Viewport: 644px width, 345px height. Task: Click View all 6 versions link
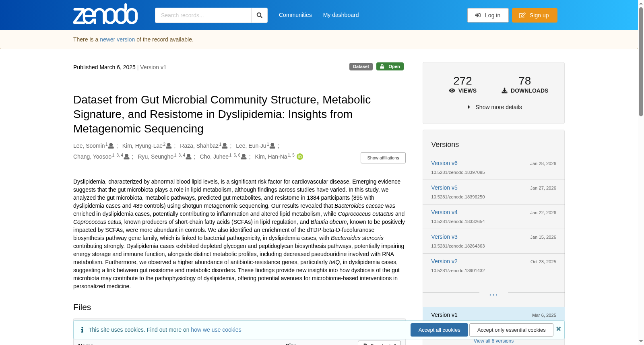pyautogui.click(x=493, y=341)
